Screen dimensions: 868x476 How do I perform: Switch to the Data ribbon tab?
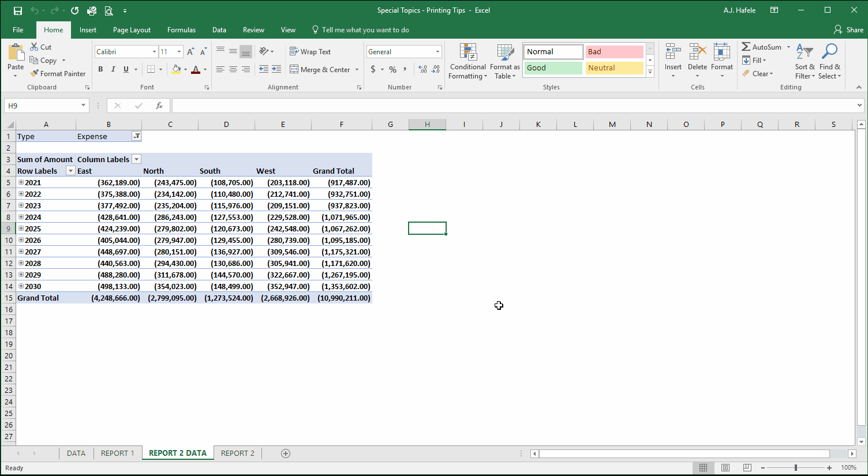pos(219,30)
